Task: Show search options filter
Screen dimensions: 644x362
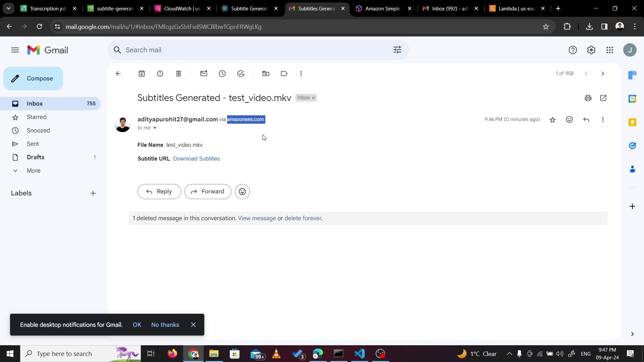Action: tap(397, 50)
